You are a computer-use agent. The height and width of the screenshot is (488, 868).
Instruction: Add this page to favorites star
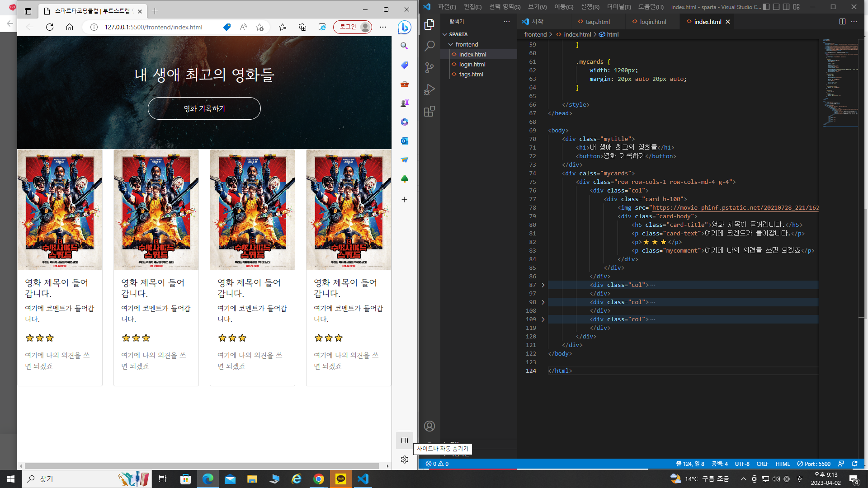[x=259, y=27]
